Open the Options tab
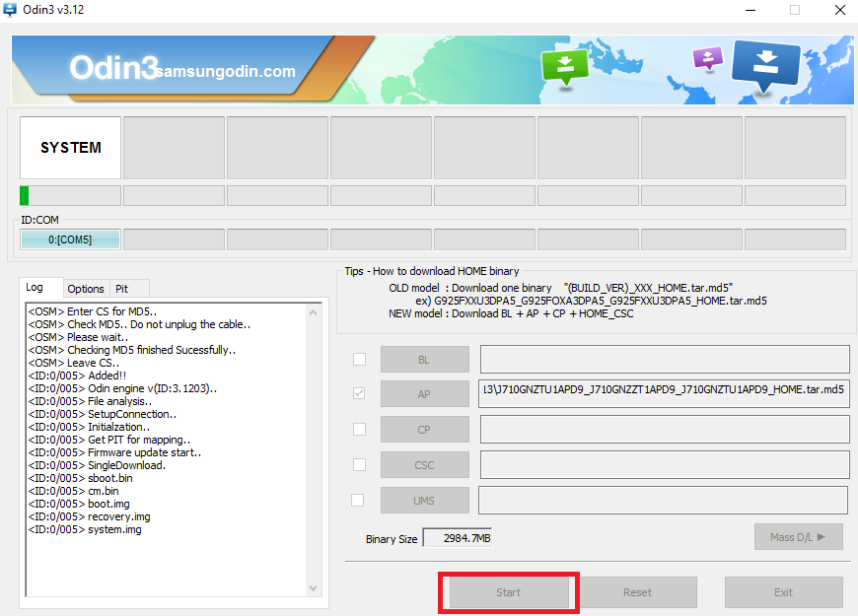This screenshot has width=858, height=616. pyautogui.click(x=86, y=289)
